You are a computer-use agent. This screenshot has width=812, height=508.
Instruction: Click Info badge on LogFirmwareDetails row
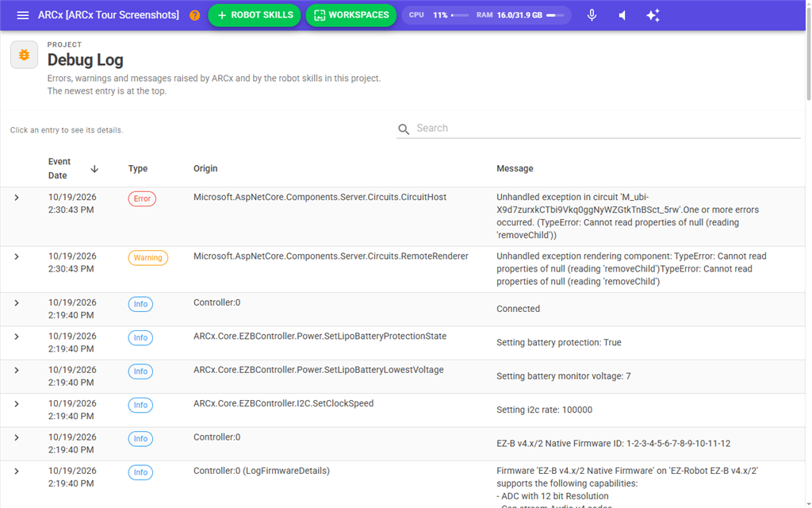140,472
